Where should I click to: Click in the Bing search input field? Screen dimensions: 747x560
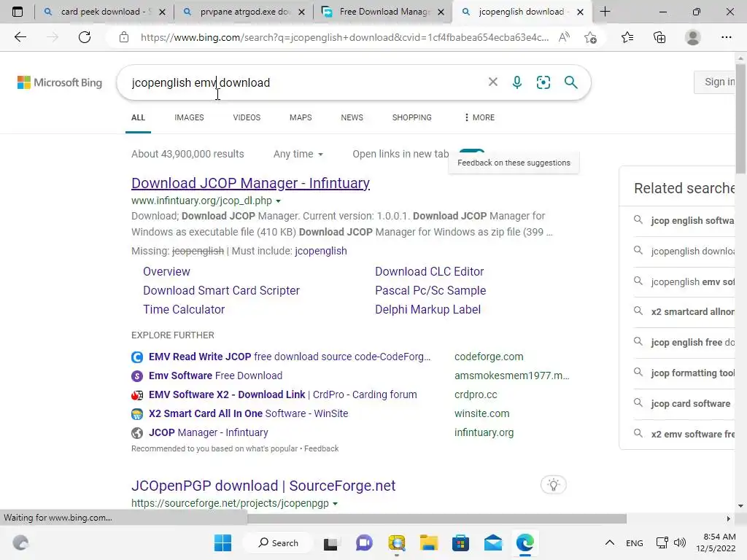click(x=305, y=82)
